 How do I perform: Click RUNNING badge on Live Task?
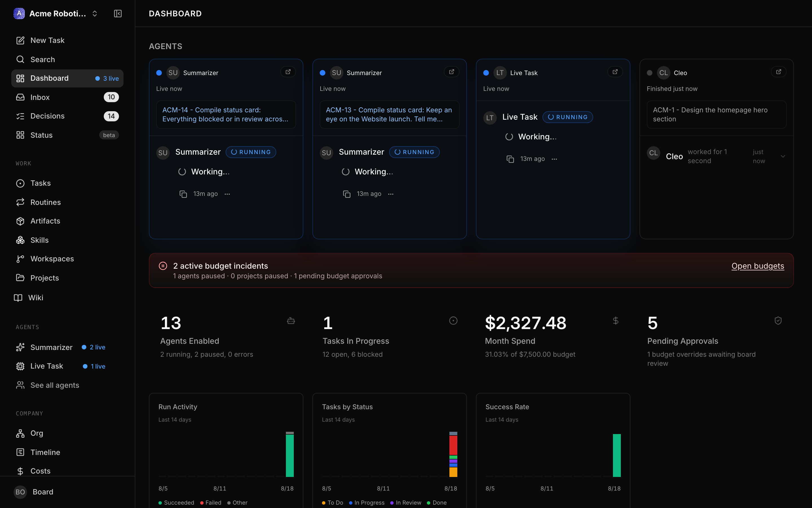(x=567, y=117)
